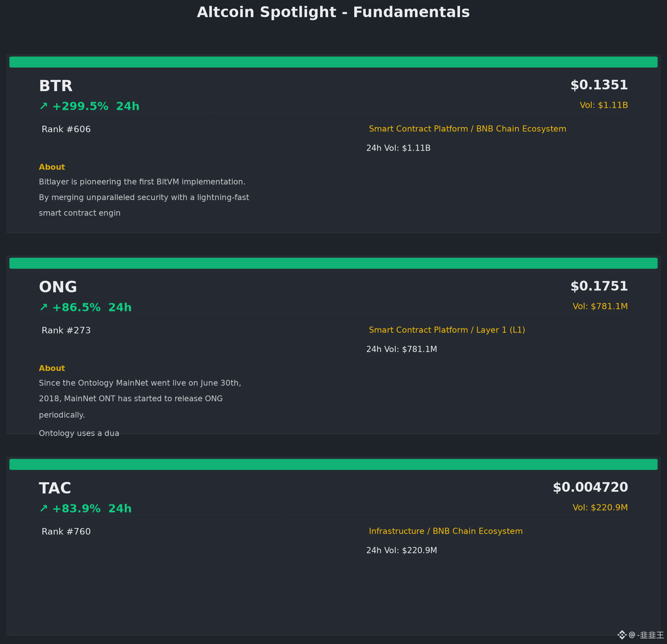
Task: Click the ONG upward trend arrow icon
Action: coord(44,307)
